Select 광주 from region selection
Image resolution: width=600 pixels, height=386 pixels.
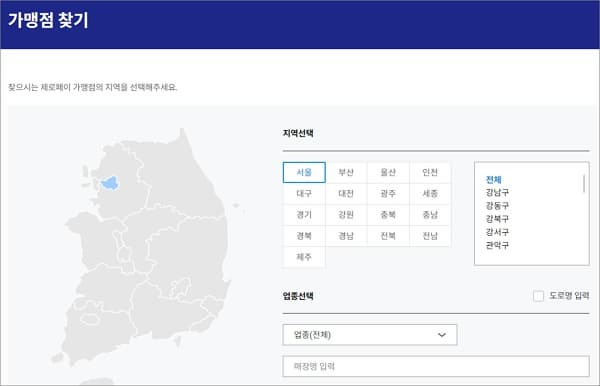(x=388, y=194)
